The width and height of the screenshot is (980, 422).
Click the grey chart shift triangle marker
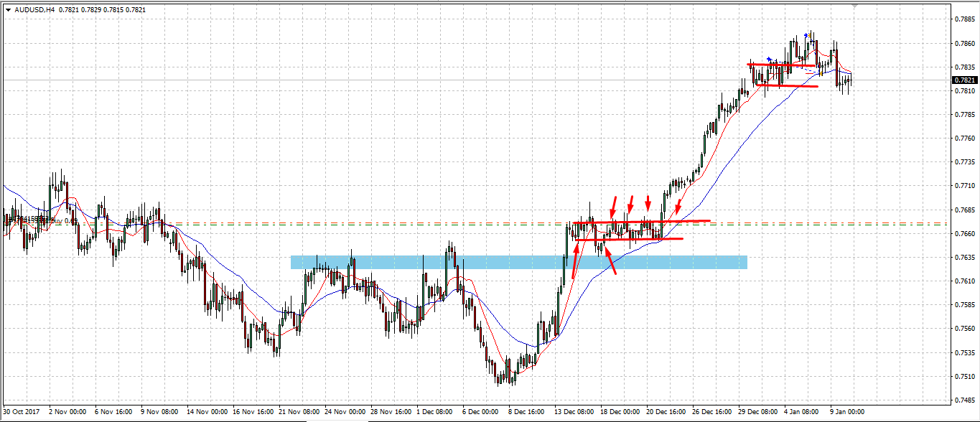(x=854, y=6)
